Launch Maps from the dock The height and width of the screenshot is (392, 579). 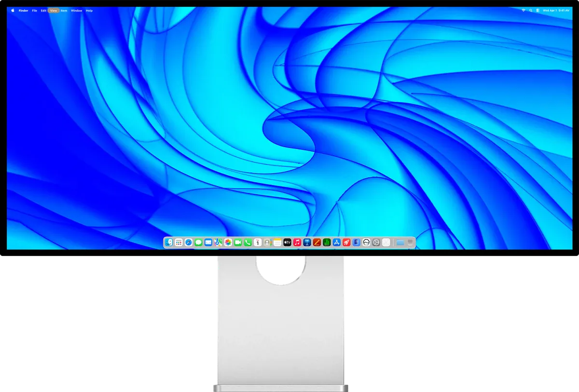tap(218, 243)
